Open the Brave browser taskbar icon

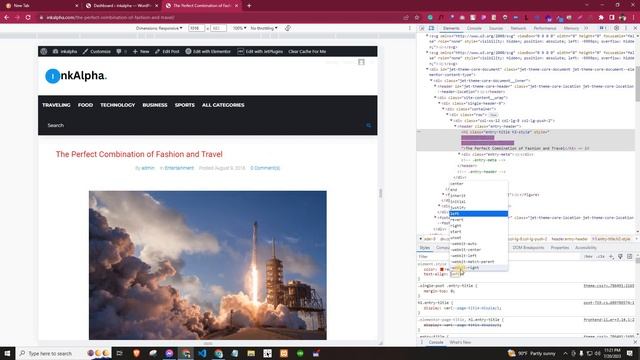tap(136, 353)
